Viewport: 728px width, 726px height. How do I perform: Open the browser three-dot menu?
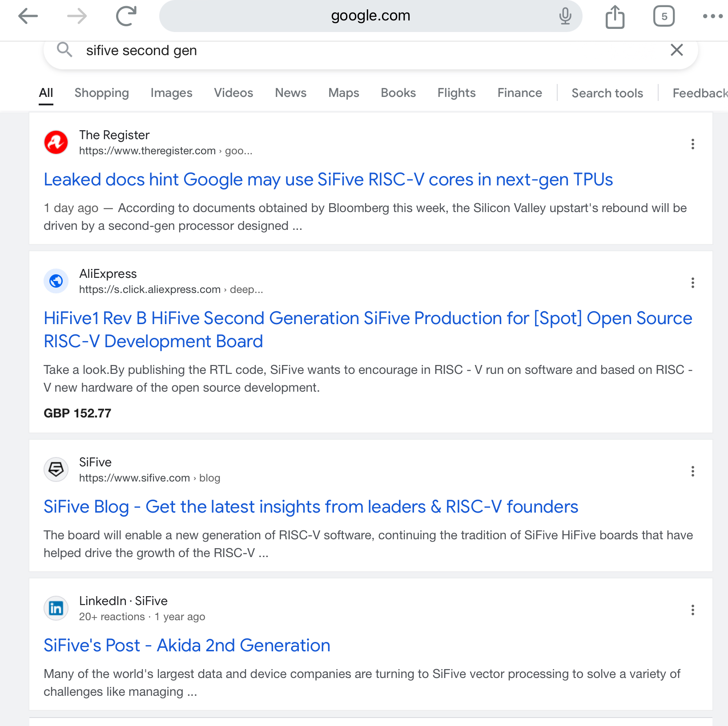tap(712, 16)
